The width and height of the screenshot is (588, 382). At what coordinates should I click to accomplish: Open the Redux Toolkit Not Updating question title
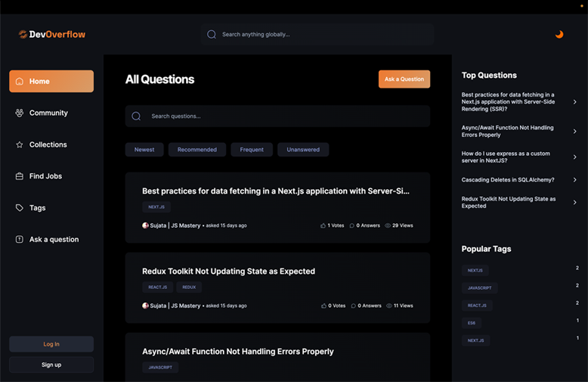228,272
